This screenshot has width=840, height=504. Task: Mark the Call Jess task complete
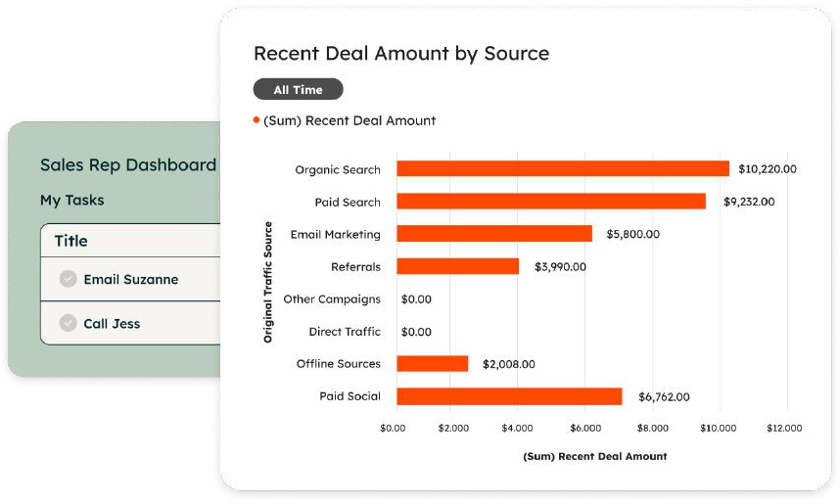[x=68, y=323]
